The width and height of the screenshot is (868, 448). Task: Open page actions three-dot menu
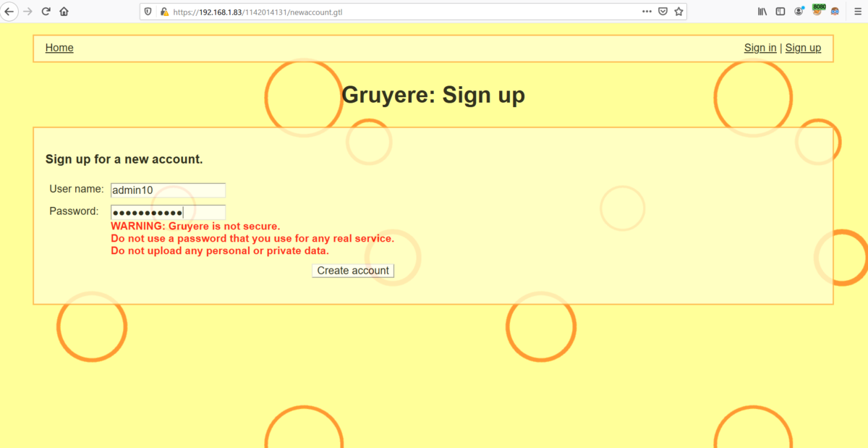pyautogui.click(x=647, y=12)
